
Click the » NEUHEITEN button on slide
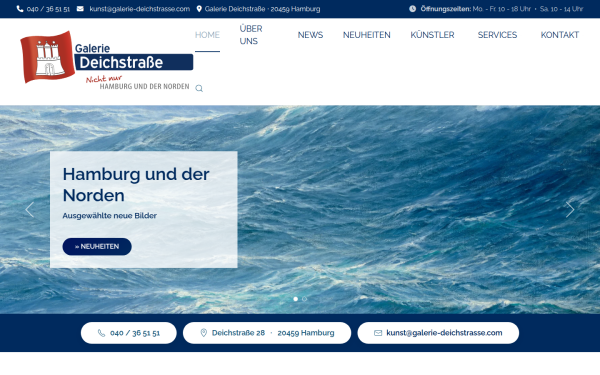click(x=97, y=246)
